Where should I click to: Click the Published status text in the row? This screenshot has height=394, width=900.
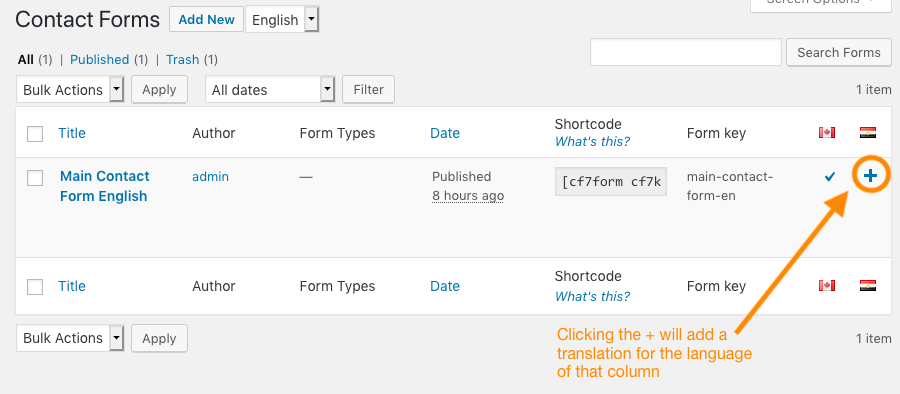(x=461, y=176)
